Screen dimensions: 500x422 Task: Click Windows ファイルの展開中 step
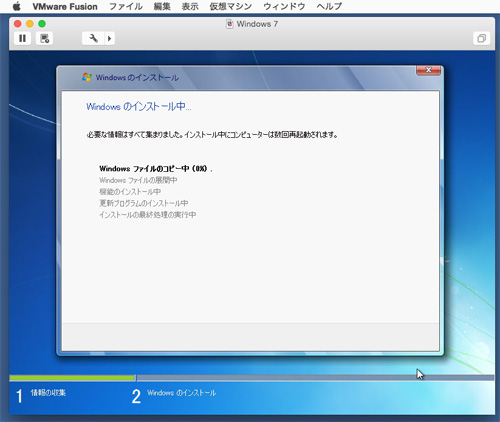(138, 180)
